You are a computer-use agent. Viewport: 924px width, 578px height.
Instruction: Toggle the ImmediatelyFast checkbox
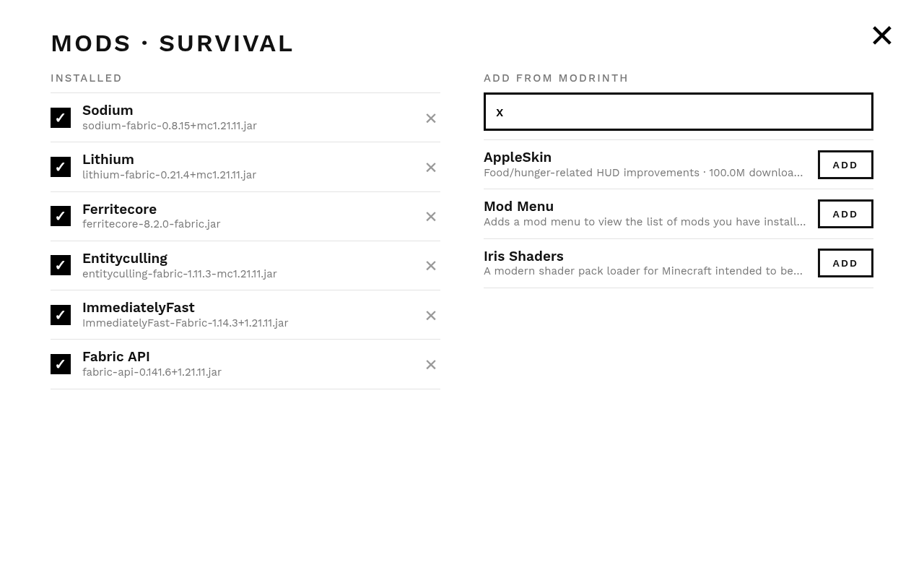click(x=61, y=315)
